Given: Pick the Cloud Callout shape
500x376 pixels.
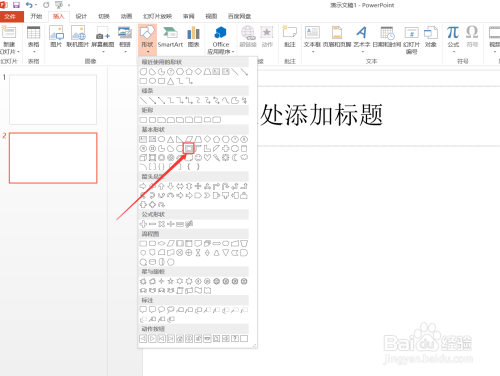Looking at the screenshot, I should pos(171,310).
